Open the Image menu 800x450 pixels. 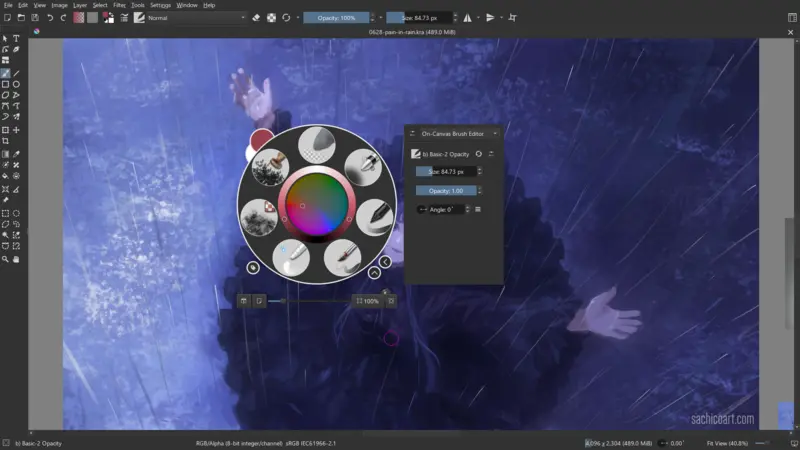[59, 5]
